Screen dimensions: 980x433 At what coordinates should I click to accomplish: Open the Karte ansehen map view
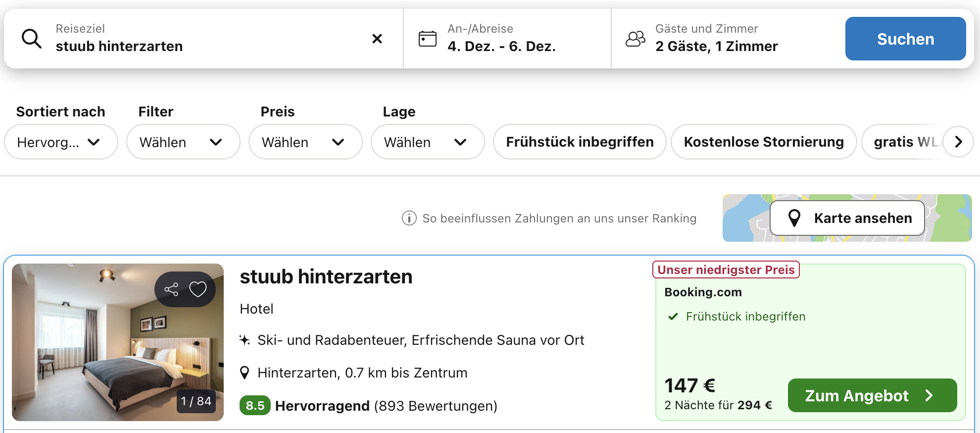pos(847,218)
